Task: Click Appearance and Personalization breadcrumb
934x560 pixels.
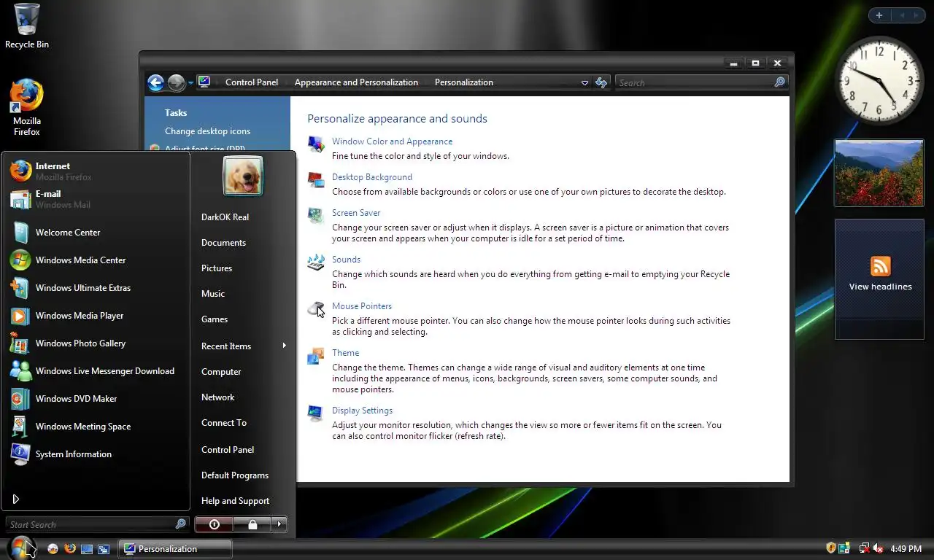Action: click(x=356, y=82)
